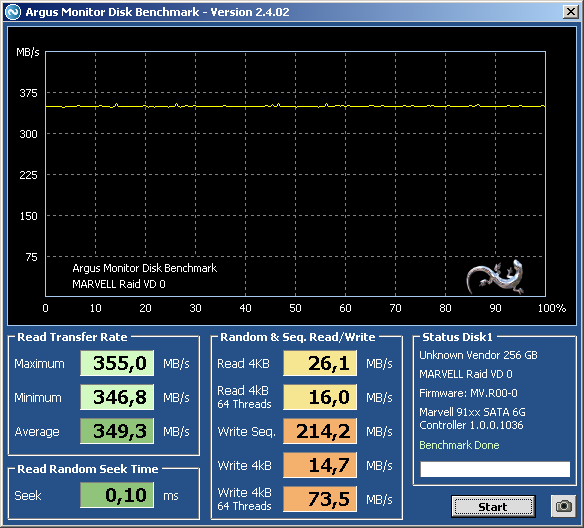Click the Write 4kB value 14,7

tap(320, 465)
